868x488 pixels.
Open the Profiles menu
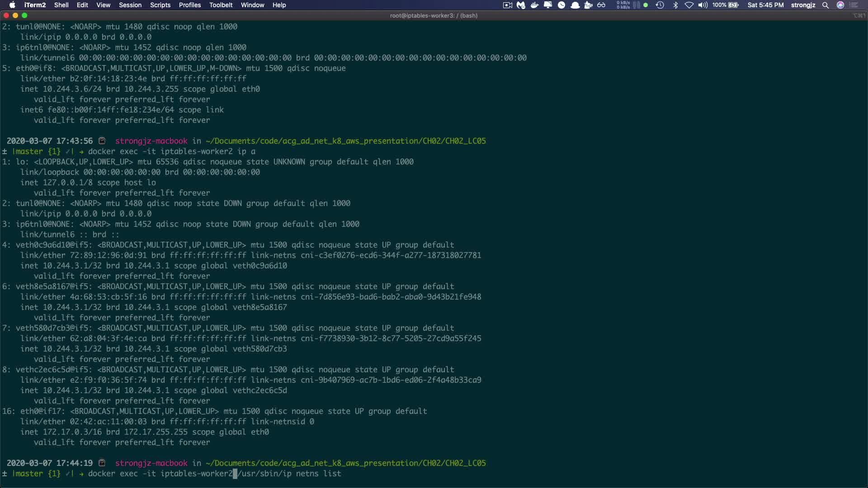(x=189, y=5)
